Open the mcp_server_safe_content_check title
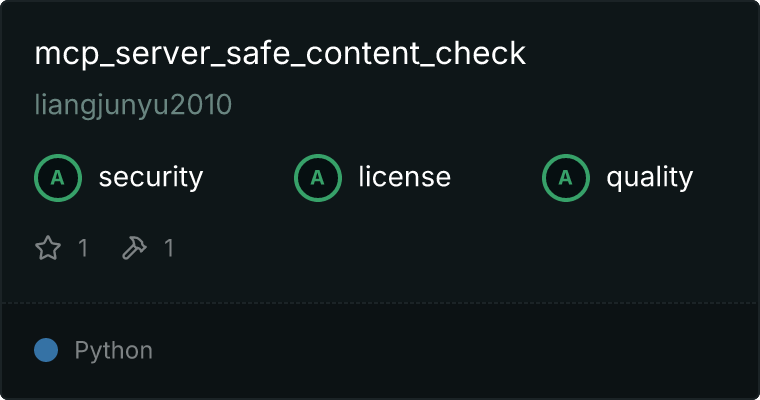The width and height of the screenshot is (760, 400). coord(280,54)
